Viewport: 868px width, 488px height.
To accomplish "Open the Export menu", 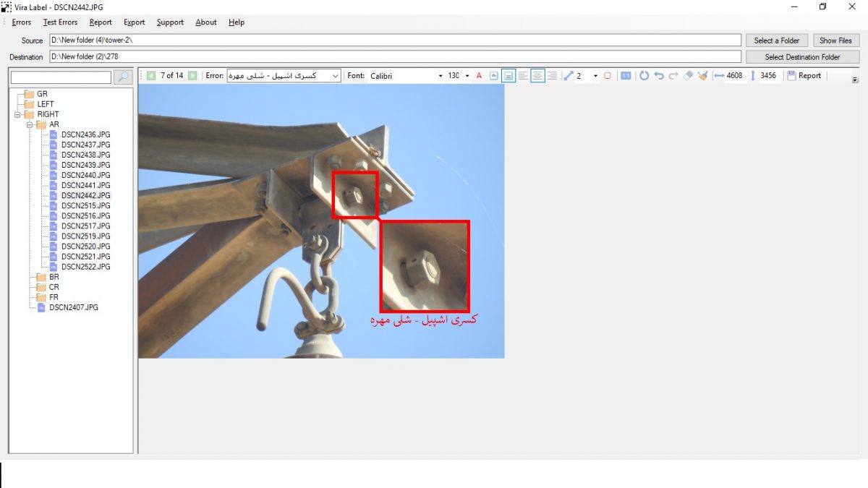I will point(134,22).
